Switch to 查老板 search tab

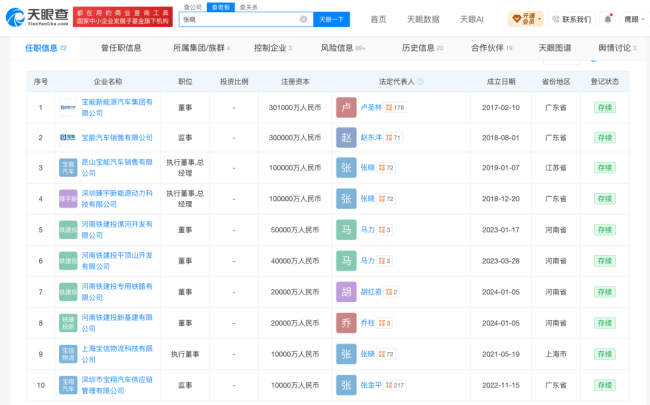click(221, 7)
